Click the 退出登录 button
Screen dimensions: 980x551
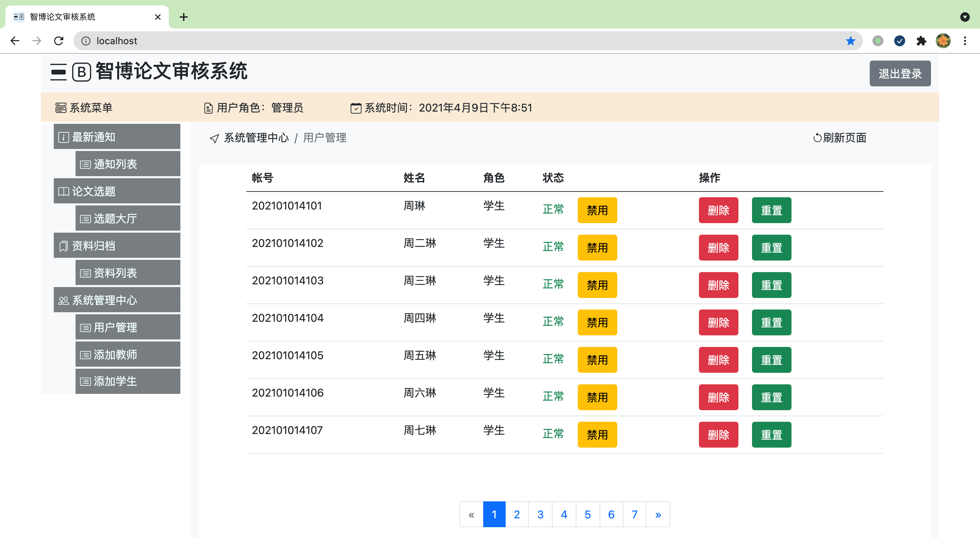(x=900, y=73)
